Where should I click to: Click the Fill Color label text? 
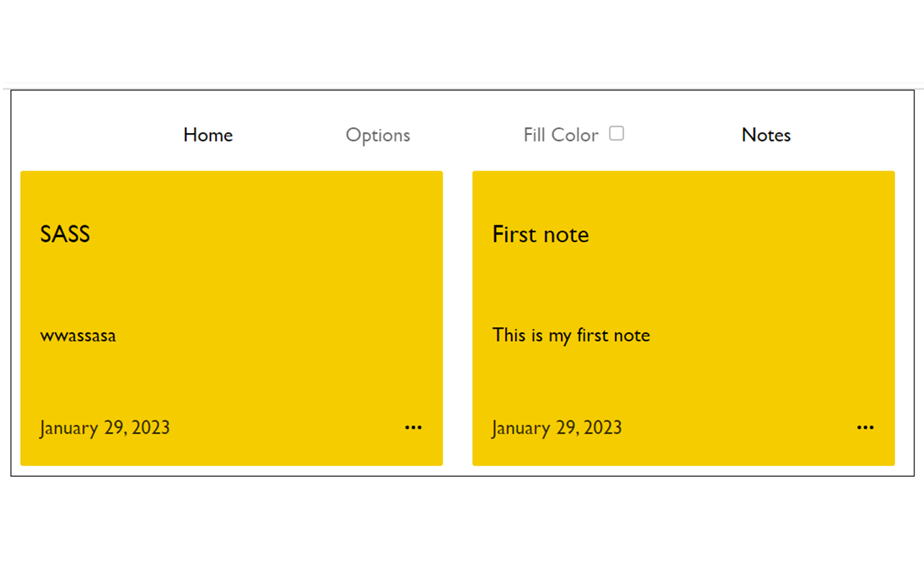tap(560, 135)
